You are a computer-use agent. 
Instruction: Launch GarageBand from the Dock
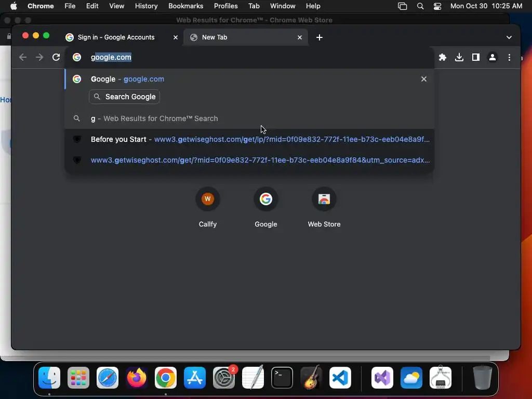pyautogui.click(x=311, y=378)
